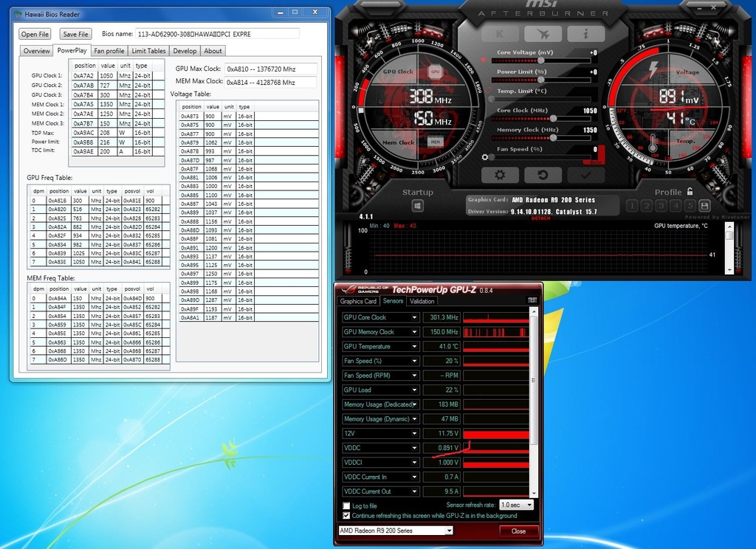Screen dimensions: 756x549
Task: Click the Bios name text field
Action: [218, 34]
